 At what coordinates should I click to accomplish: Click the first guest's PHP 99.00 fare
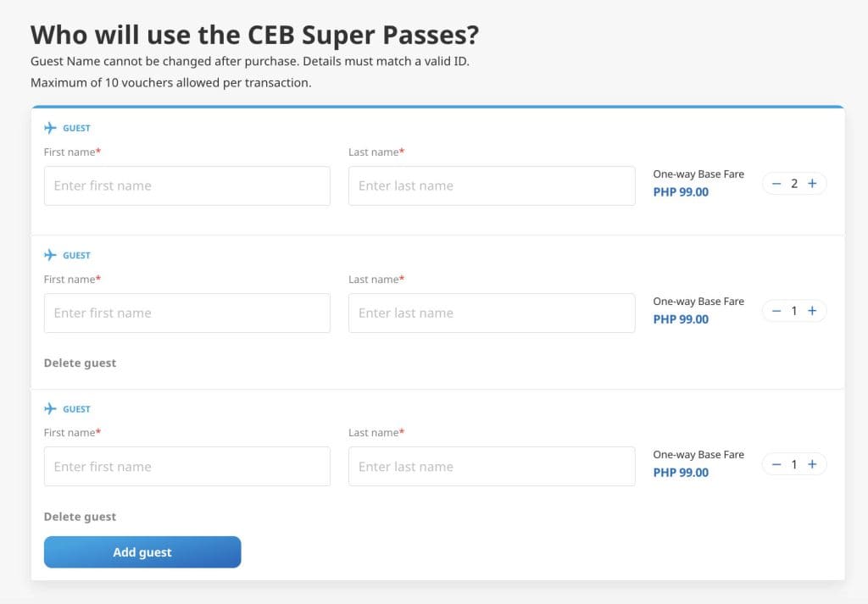681,192
